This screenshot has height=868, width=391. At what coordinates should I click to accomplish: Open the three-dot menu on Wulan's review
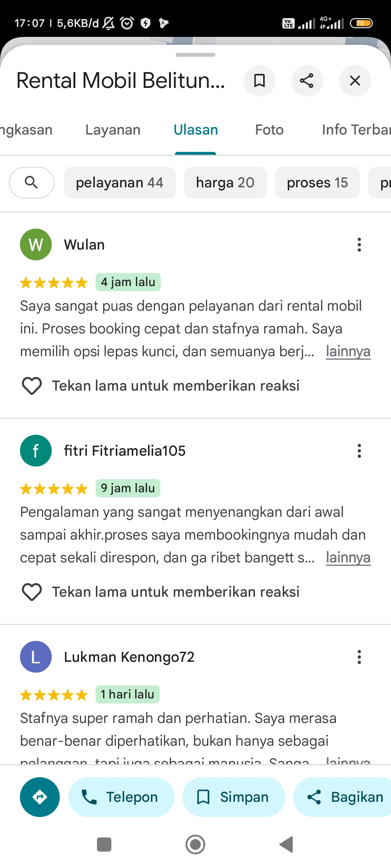(x=359, y=245)
